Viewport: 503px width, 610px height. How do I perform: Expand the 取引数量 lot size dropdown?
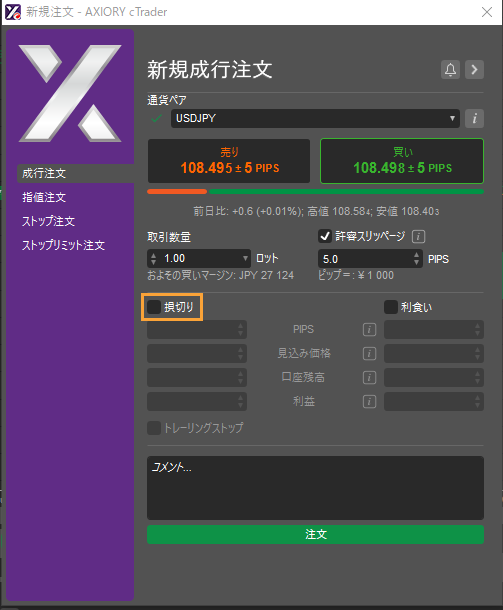click(245, 258)
